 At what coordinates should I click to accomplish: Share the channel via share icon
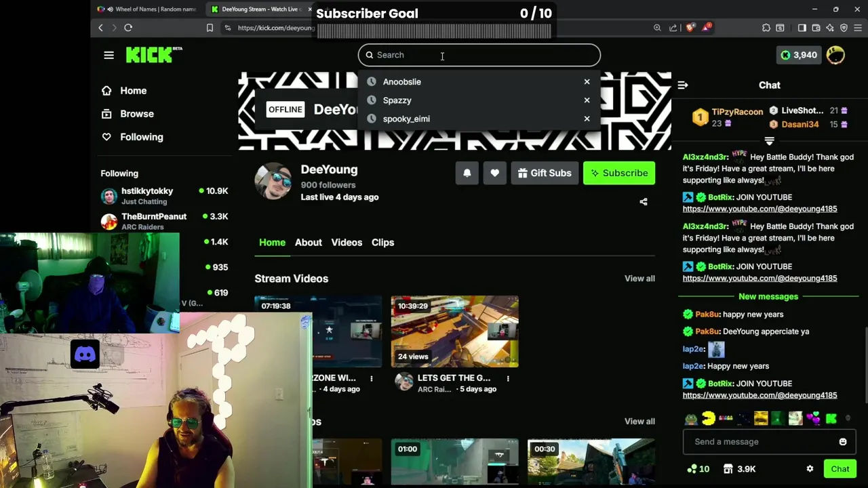point(644,202)
